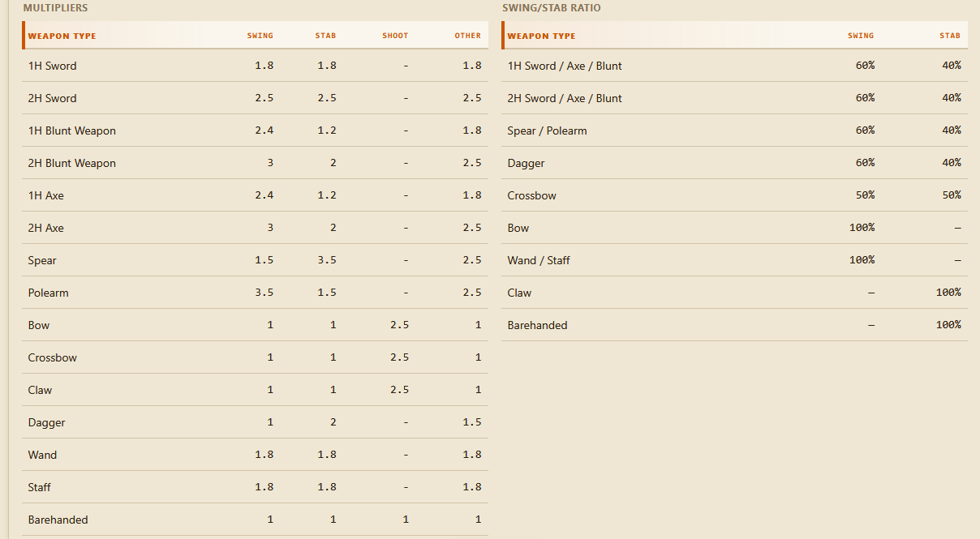Sort Multipliers table by Weapon Type header

62,36
